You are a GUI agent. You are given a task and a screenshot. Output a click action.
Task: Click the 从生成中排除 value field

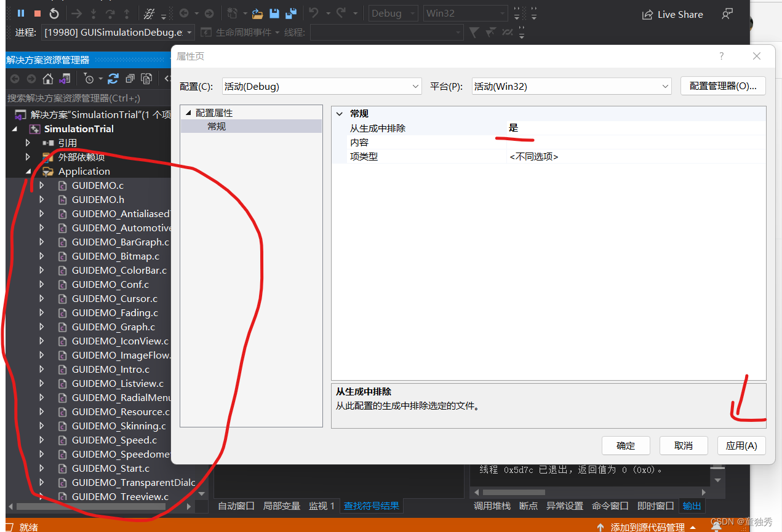(634, 128)
